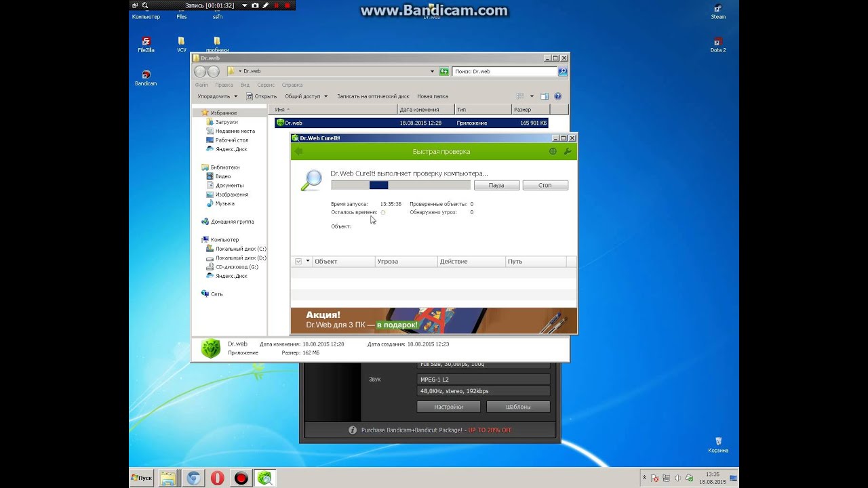Open the Пуск start button

click(x=142, y=478)
